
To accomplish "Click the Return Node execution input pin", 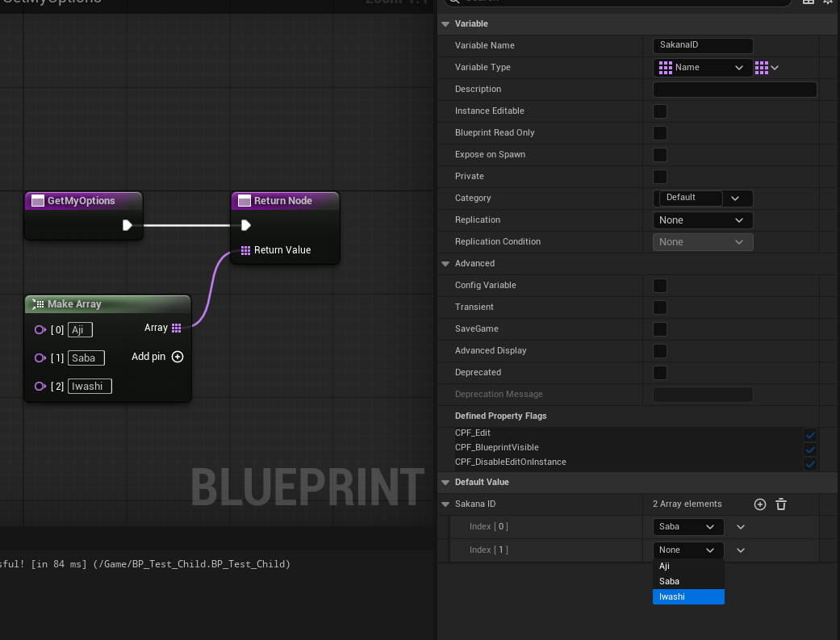I will [x=246, y=225].
